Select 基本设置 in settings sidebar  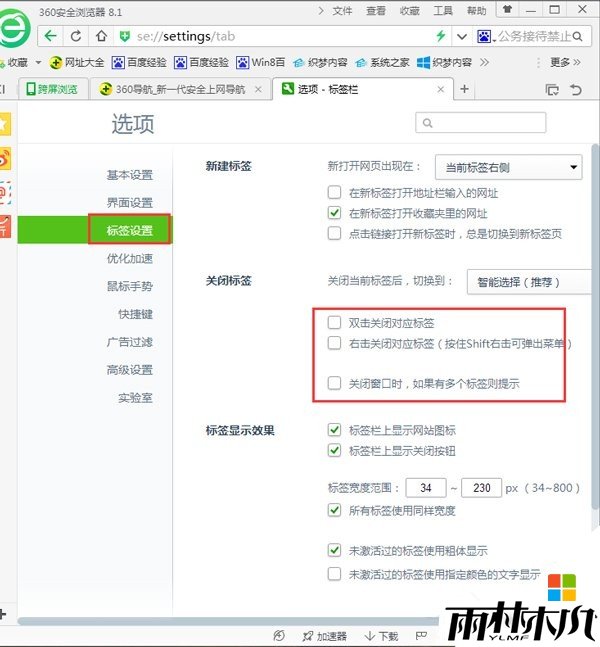click(x=130, y=175)
